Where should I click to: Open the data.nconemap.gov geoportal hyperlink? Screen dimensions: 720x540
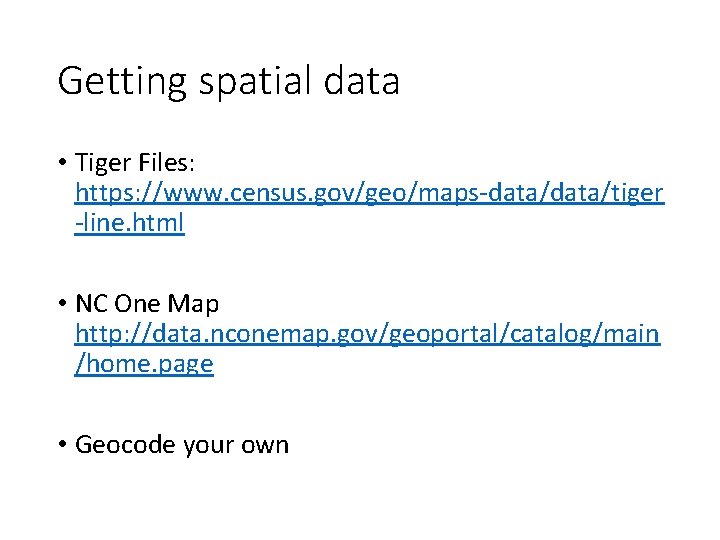coord(368,334)
